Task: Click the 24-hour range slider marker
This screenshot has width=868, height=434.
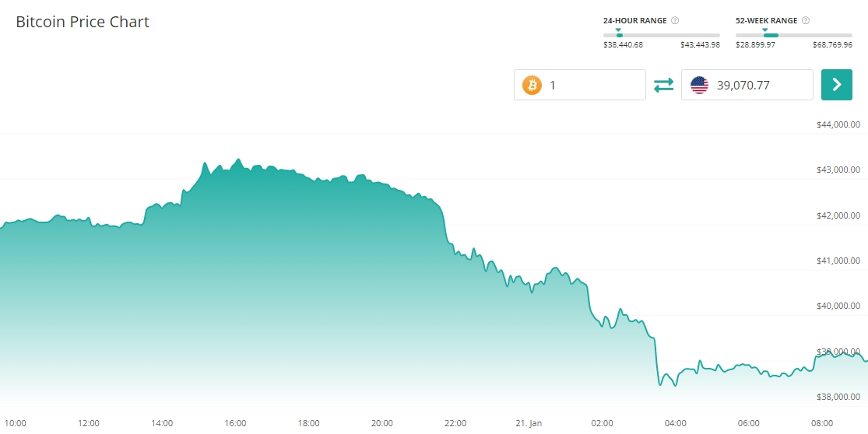Action: pos(618,30)
